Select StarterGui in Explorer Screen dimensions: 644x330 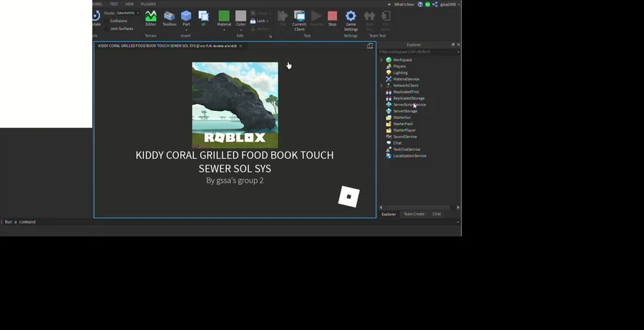click(x=401, y=117)
